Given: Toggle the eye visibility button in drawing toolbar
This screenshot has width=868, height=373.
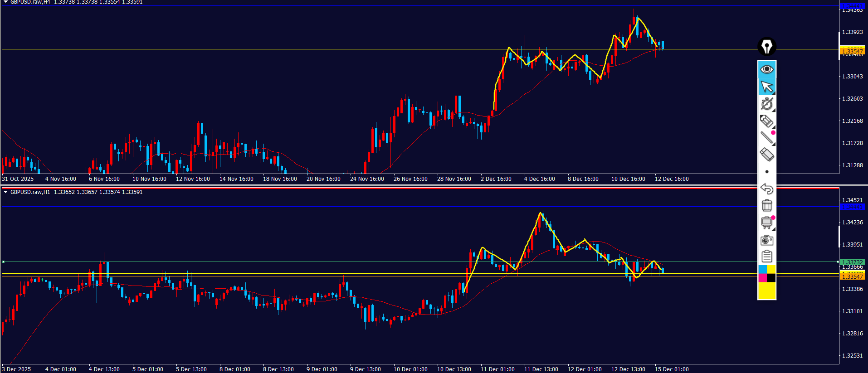Looking at the screenshot, I should [x=766, y=69].
